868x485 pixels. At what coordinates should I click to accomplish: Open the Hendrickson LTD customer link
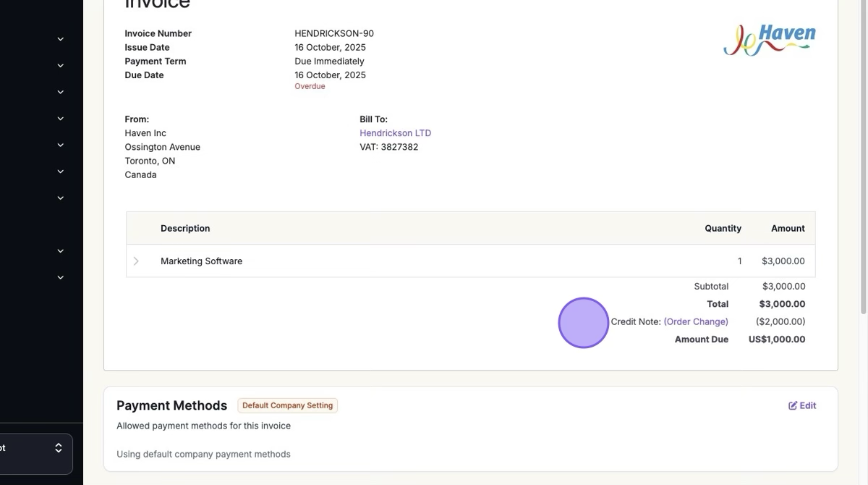[x=395, y=133]
